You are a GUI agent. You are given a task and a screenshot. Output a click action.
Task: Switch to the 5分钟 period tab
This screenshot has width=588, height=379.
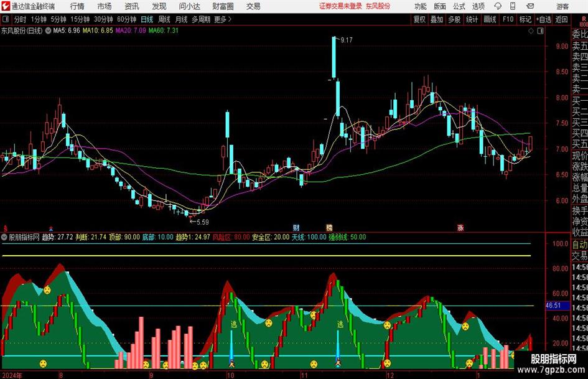point(58,19)
